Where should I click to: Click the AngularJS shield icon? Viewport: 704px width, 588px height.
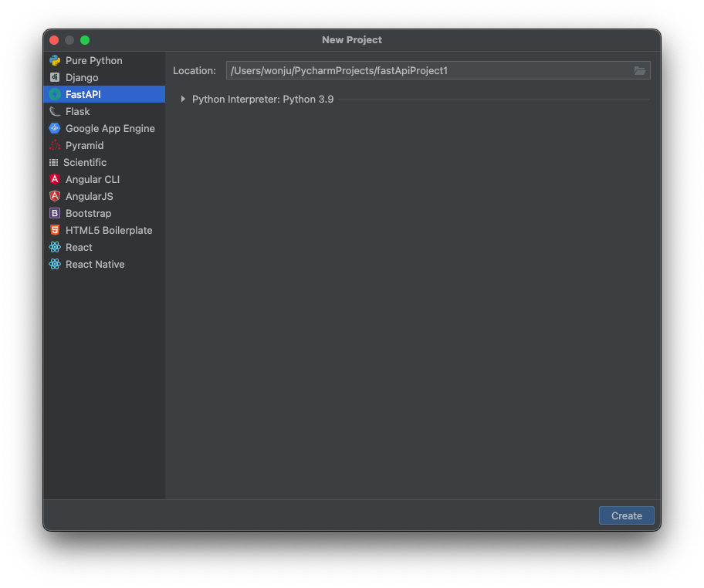coord(55,196)
